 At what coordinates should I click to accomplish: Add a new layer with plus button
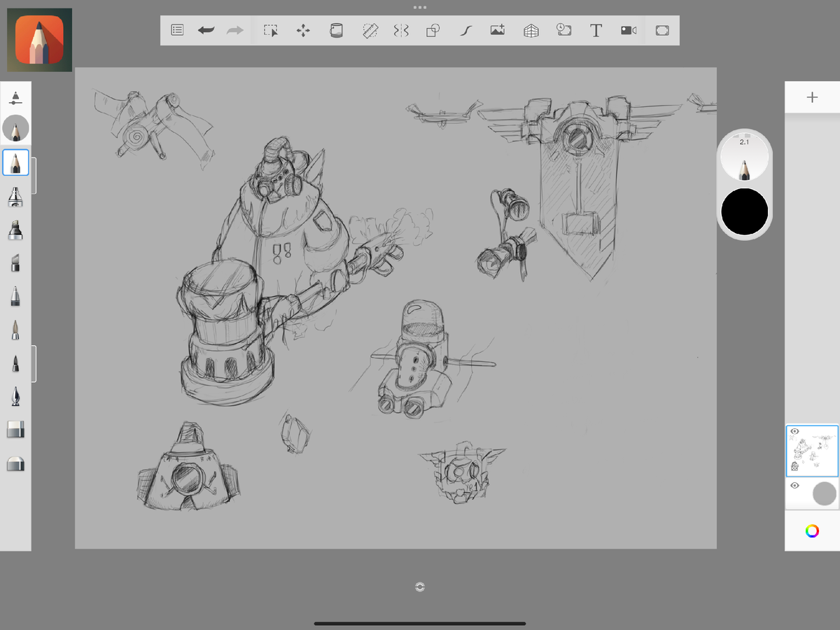812,97
